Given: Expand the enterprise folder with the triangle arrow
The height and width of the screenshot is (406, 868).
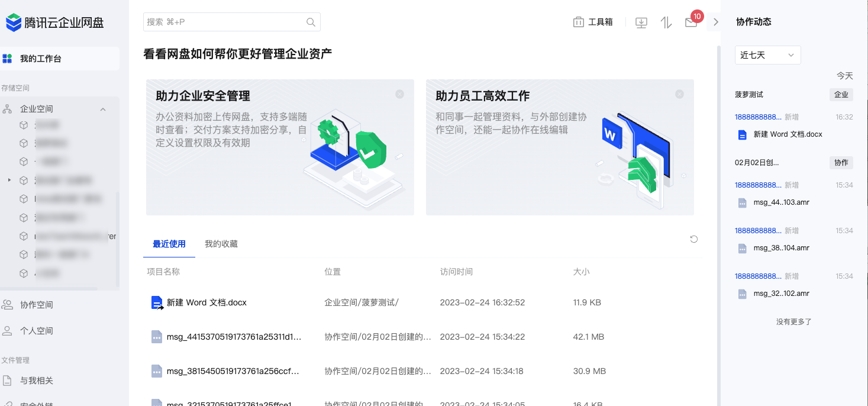Looking at the screenshot, I should [x=9, y=180].
